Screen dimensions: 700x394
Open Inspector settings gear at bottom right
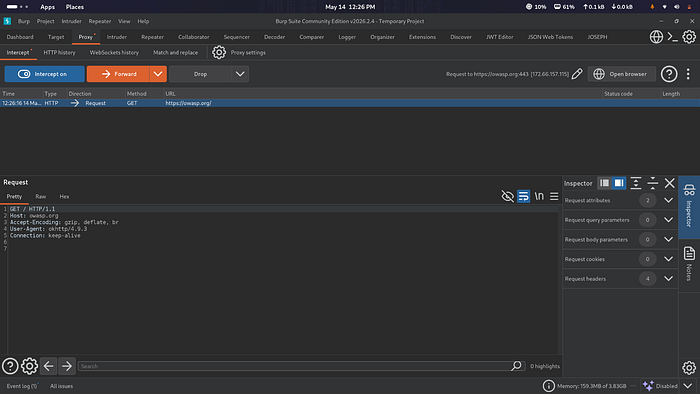(689, 368)
